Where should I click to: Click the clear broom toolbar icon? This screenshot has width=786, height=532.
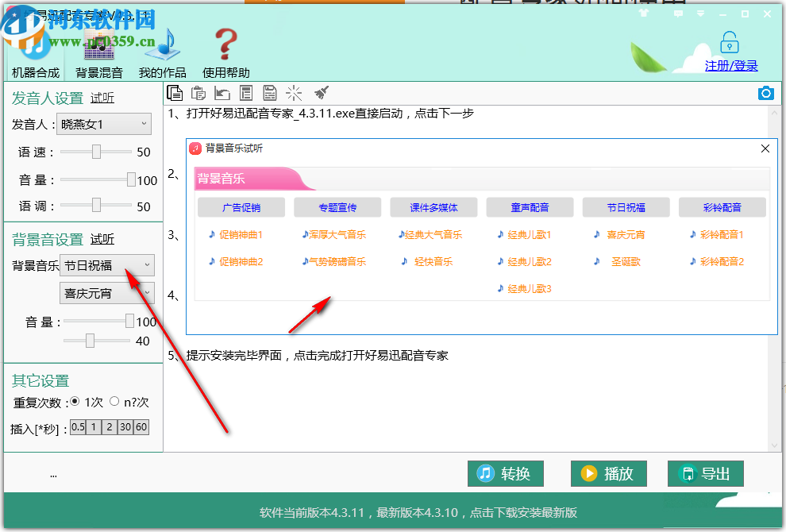tap(322, 93)
